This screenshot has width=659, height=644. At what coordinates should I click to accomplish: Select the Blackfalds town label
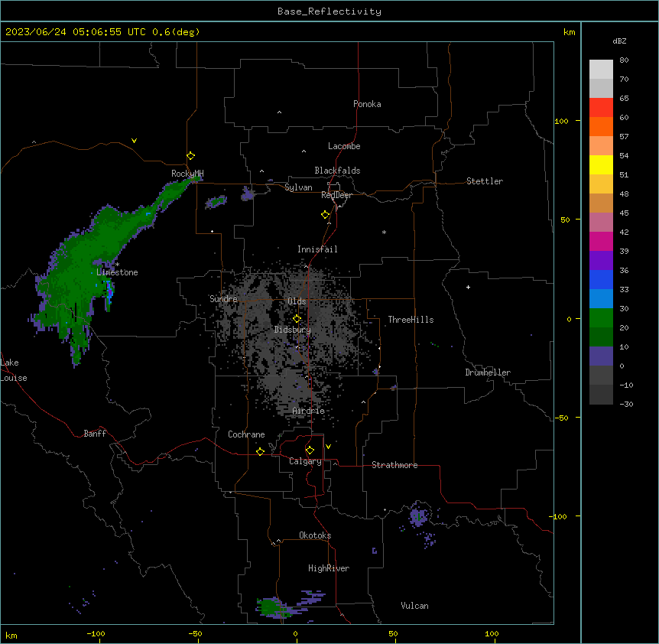337,171
